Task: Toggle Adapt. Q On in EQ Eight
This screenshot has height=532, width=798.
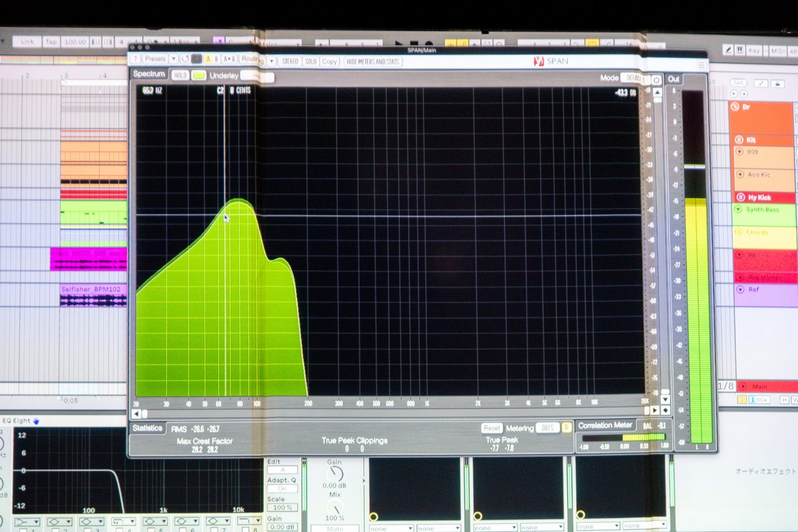Action: click(x=282, y=489)
